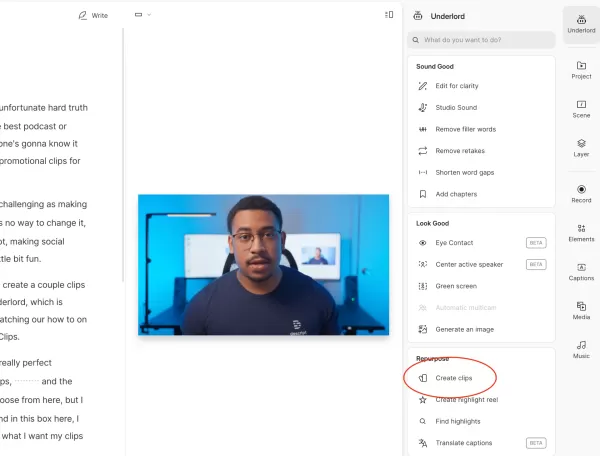Open the Underlord sidebar tab
Screen dimensions: 600x456
(581, 24)
